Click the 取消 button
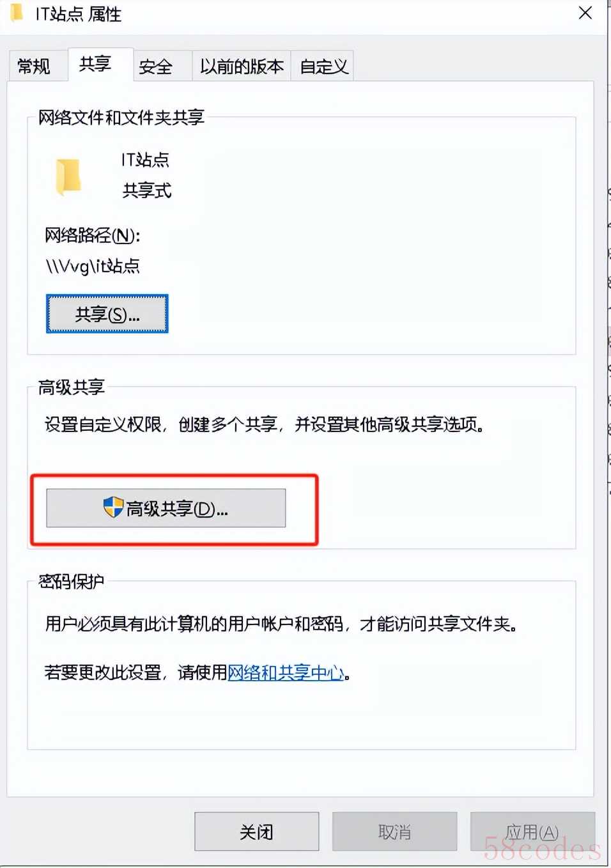 (394, 832)
